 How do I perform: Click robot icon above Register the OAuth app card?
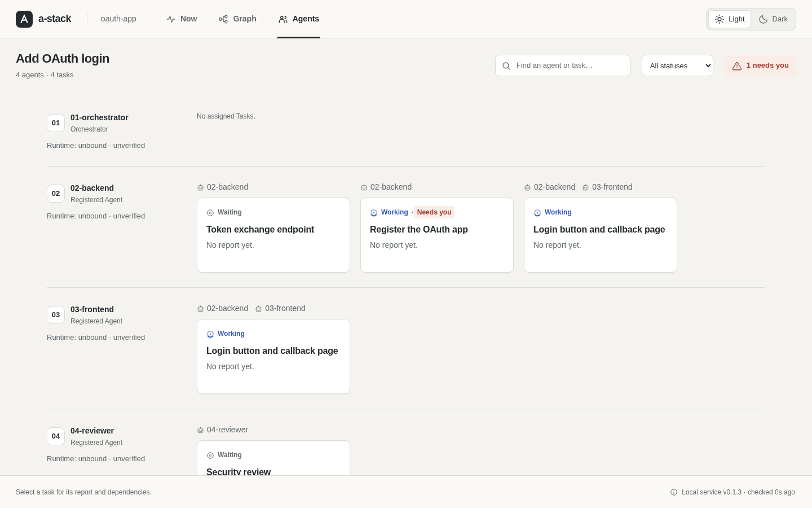pos(364,187)
